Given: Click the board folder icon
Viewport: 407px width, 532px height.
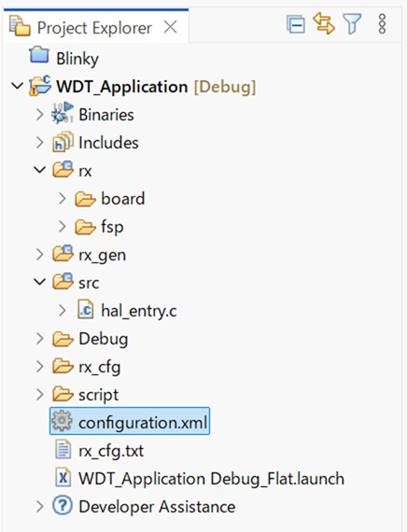Looking at the screenshot, I should pyautogui.click(x=85, y=199).
